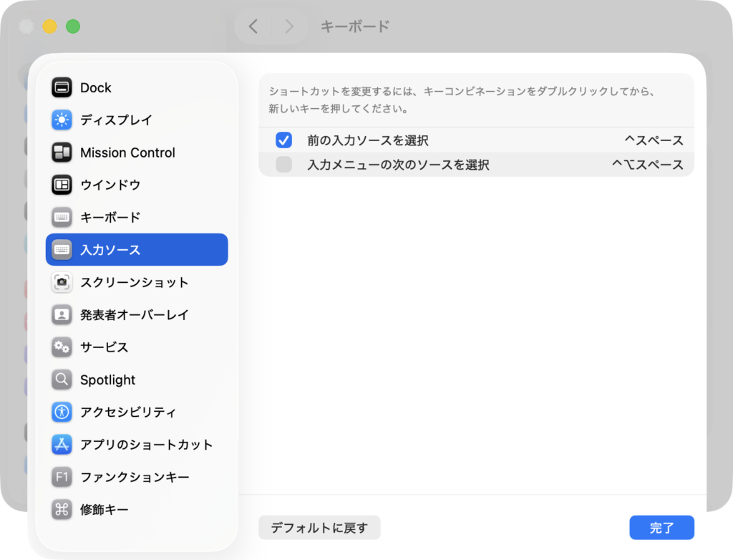Go back with the left chevron
The height and width of the screenshot is (560, 733).
pyautogui.click(x=253, y=26)
